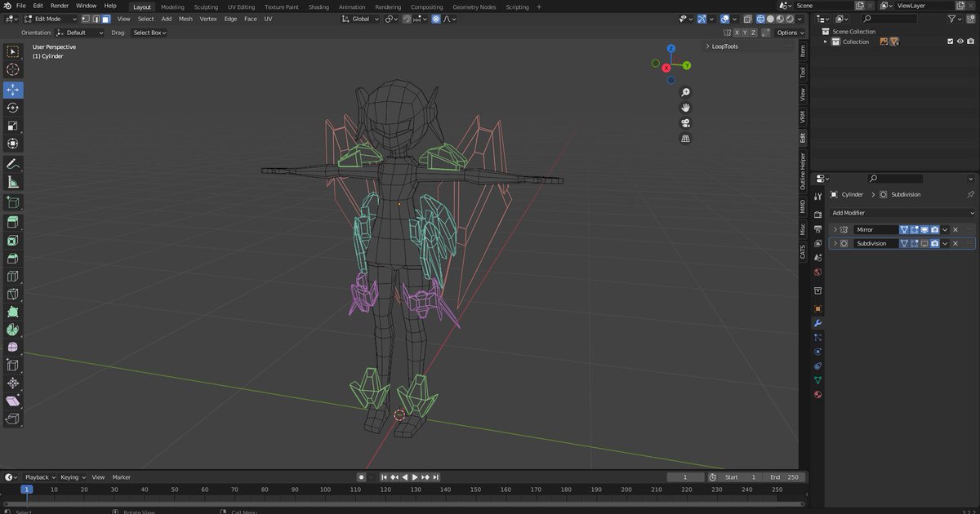Toggle Mirror modifier edit mode display
980x514 pixels.
(915, 229)
